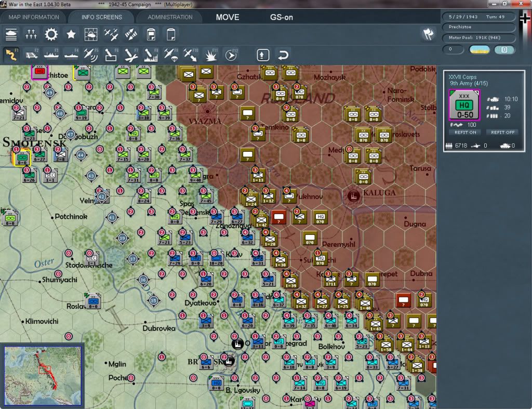Open the blank logistics report clipboard icon
Viewport: 532px width, 409px height.
tap(171, 34)
